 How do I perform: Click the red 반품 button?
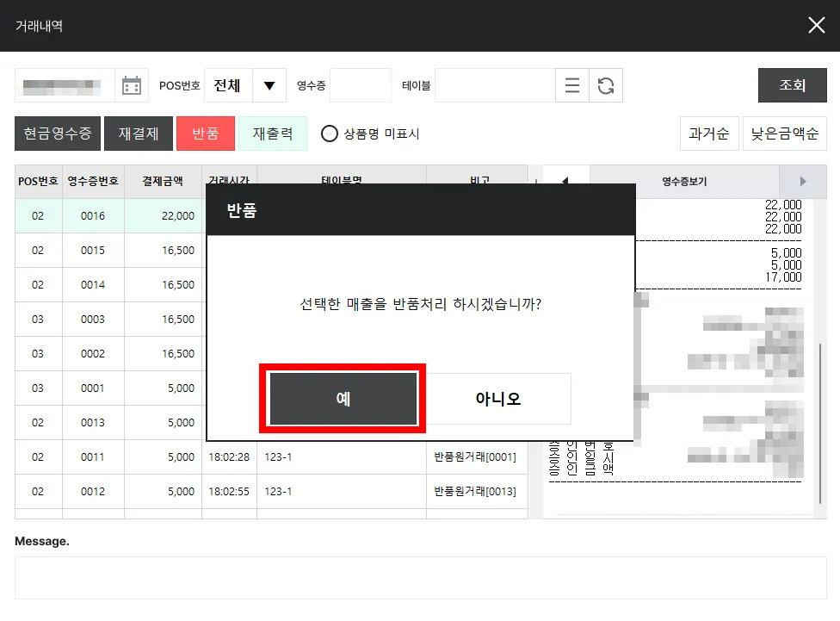[x=205, y=134]
